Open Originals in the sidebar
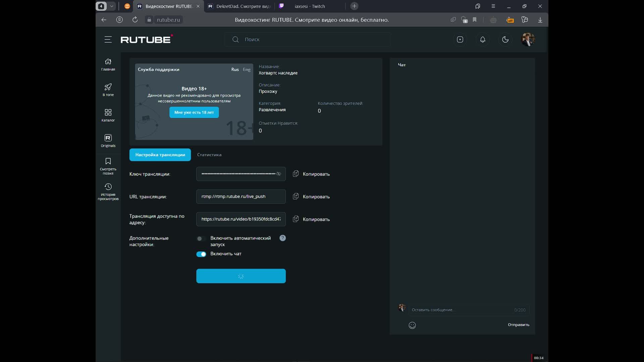The height and width of the screenshot is (362, 644). pos(108,141)
